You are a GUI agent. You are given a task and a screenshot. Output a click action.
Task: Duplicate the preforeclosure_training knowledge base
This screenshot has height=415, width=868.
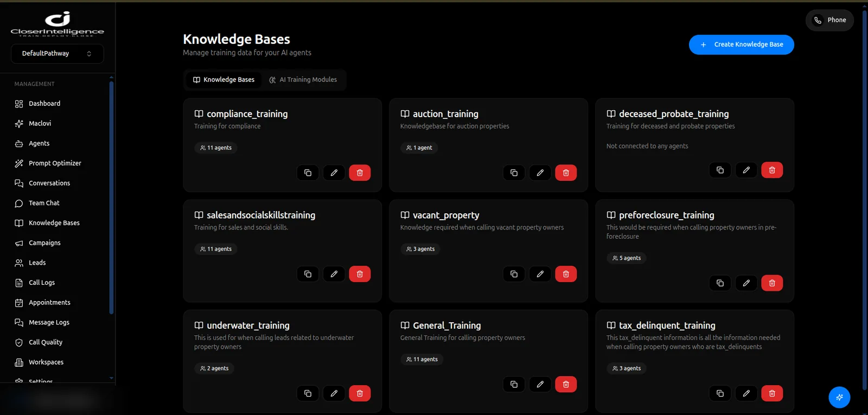tap(720, 283)
